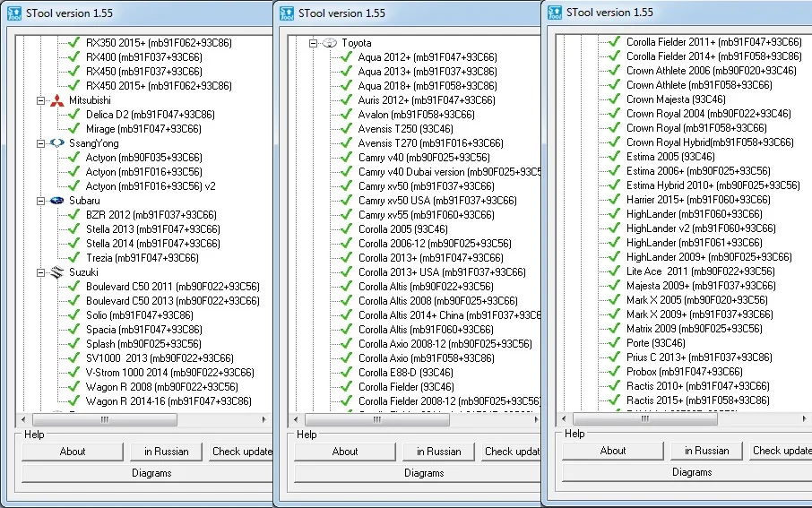Select 'Prius C 2013+' entry
Image resolution: width=812 pixels, height=508 pixels.
[699, 357]
